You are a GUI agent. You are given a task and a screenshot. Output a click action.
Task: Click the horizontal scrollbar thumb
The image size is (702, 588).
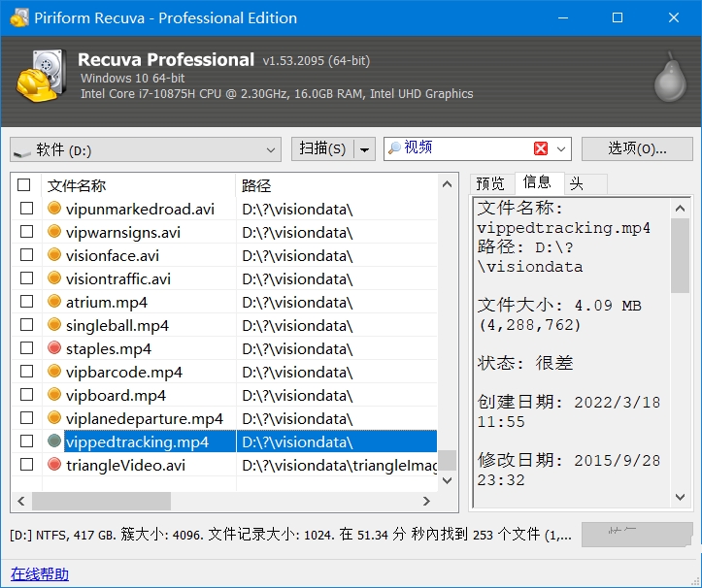point(101,502)
